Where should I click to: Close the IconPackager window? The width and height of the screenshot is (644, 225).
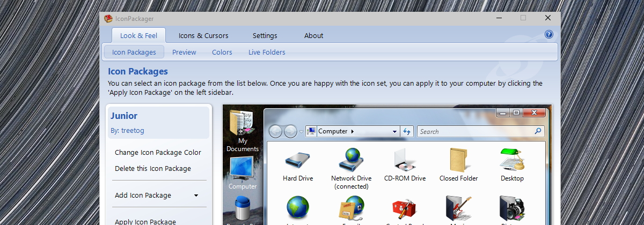(x=548, y=18)
